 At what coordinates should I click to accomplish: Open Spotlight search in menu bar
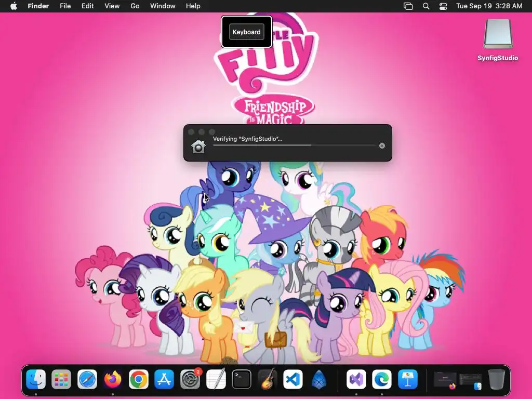click(x=426, y=6)
